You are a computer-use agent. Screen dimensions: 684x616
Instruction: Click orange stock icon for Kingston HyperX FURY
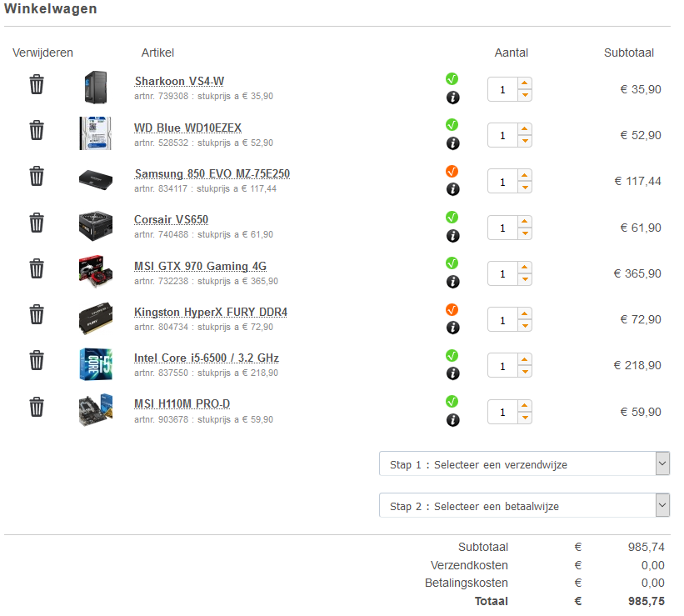452,309
